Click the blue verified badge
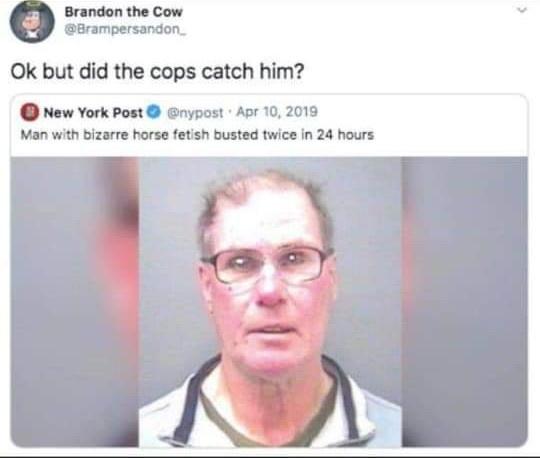The width and height of the screenshot is (540, 458). [154, 112]
